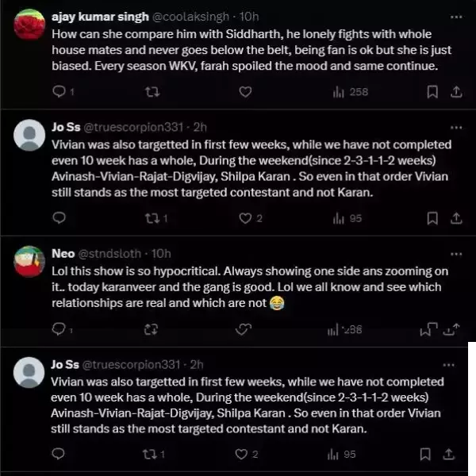Open ajay kumar singh's profile picture

(x=29, y=25)
